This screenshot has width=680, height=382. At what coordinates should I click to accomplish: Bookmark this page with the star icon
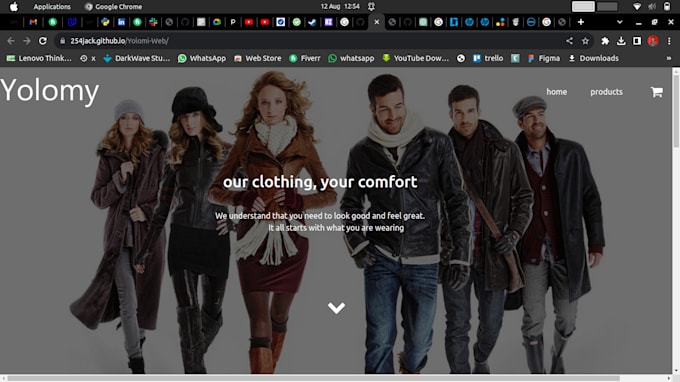click(585, 41)
